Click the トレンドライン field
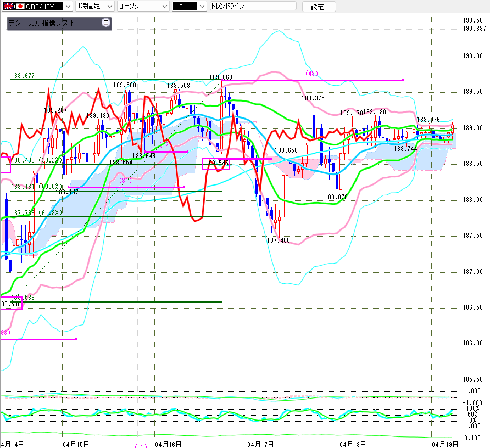Viewport: 490px width, 448px height. [x=253, y=6]
